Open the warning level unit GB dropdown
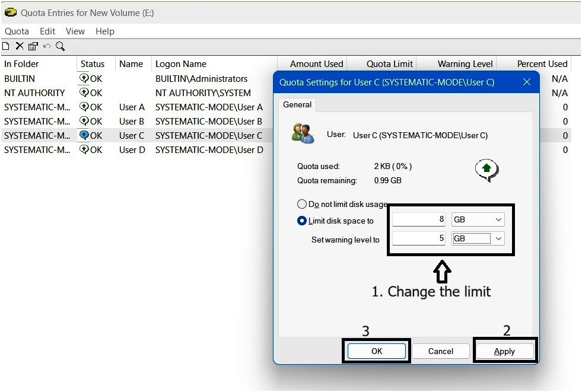 coord(478,238)
